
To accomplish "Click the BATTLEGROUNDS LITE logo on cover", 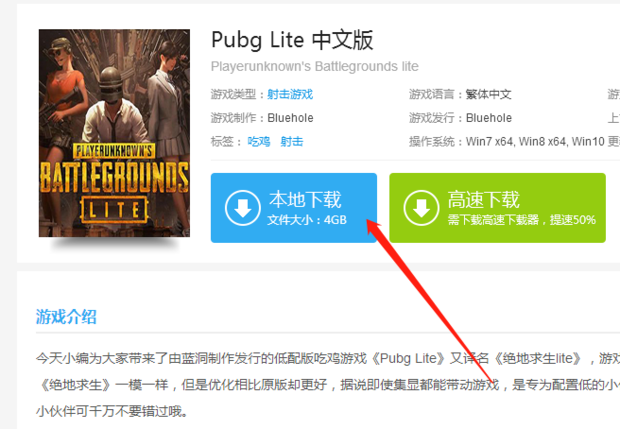I will pos(114,182).
